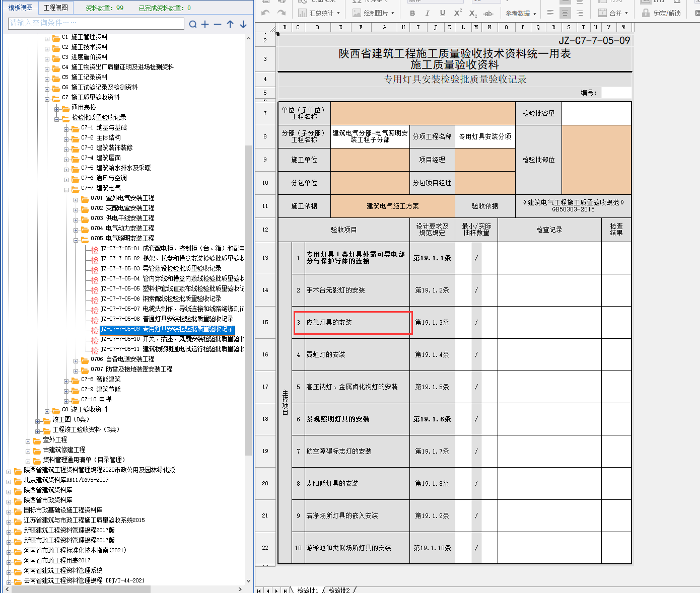Click the empty 检验批部位 value cell
The width and height of the screenshot is (700, 593).
[x=596, y=160]
